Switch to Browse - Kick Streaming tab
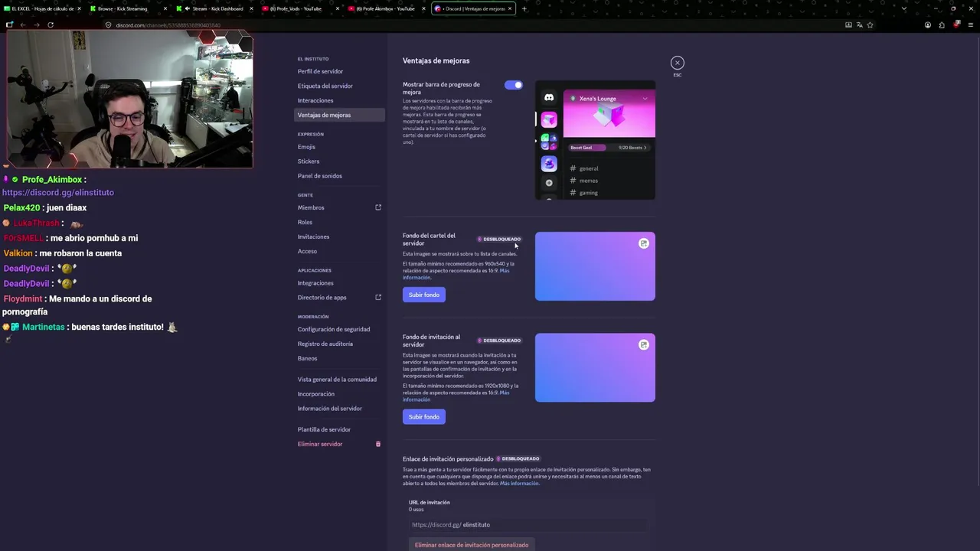 126,8
